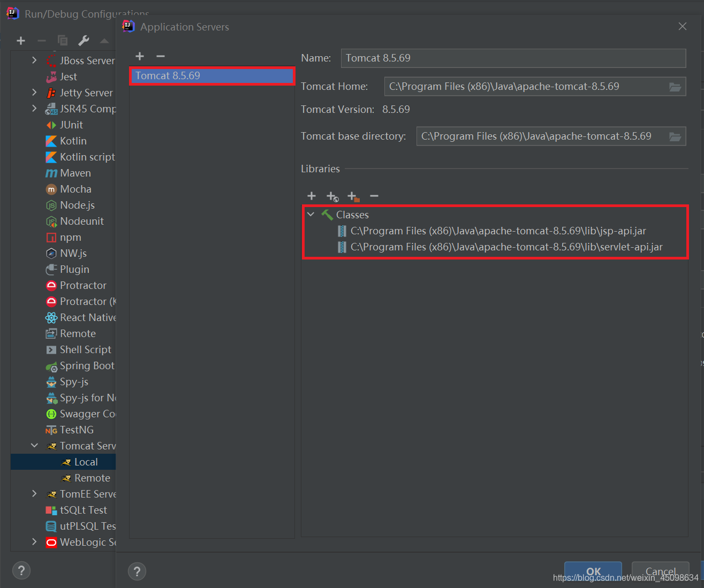Remove the selected library entry
This screenshot has height=588, width=704.
pyautogui.click(x=374, y=196)
